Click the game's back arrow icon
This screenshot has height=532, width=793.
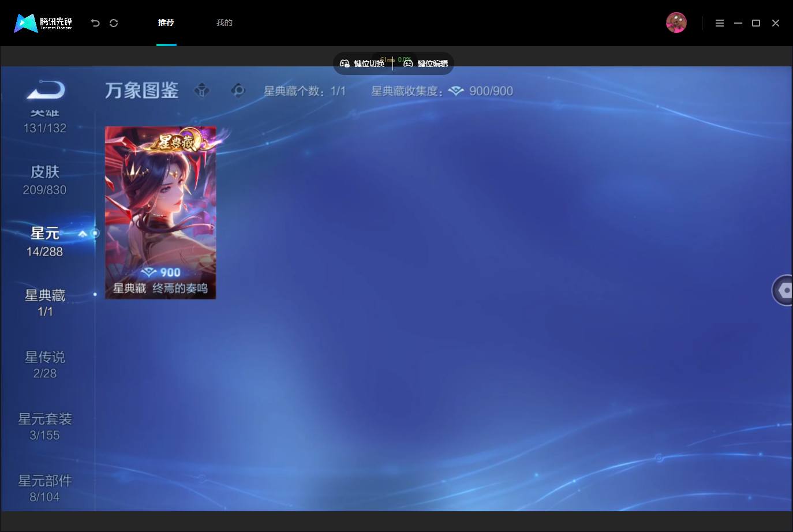click(46, 90)
